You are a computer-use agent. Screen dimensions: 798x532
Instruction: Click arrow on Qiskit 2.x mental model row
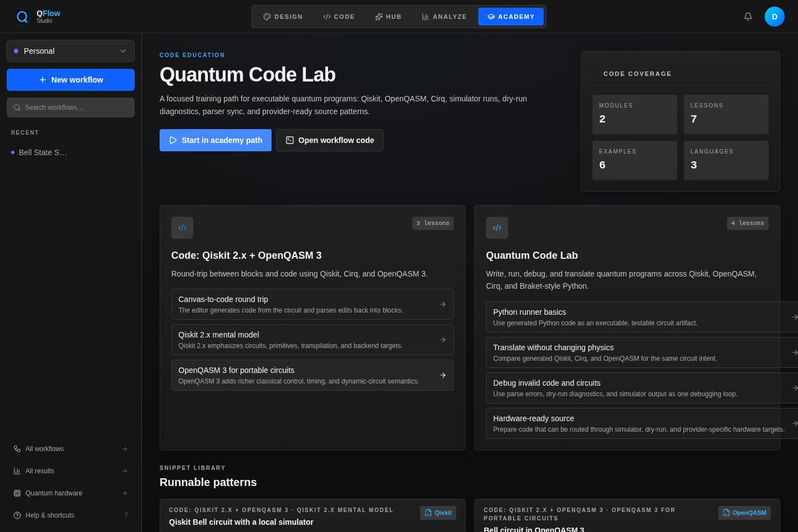tap(443, 340)
